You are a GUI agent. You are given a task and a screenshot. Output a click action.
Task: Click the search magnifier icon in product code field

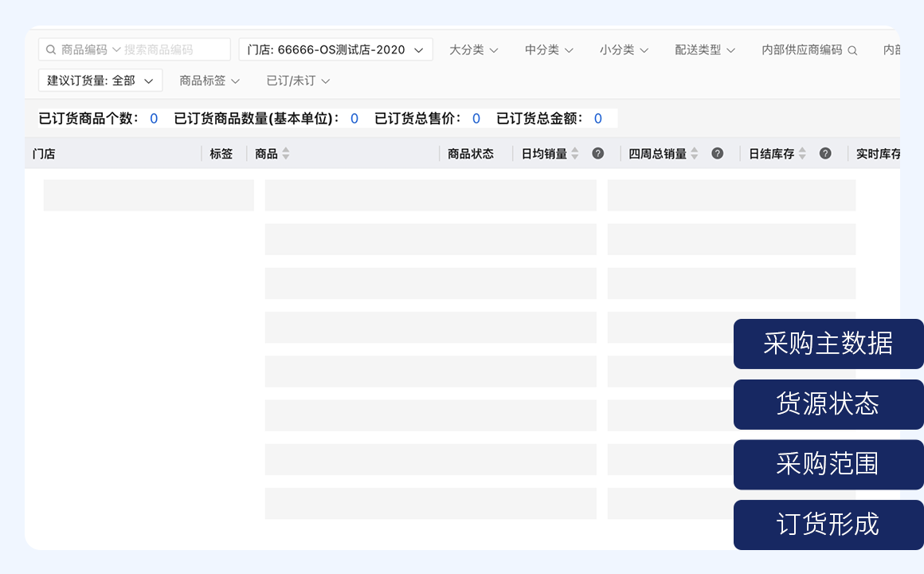click(x=51, y=49)
